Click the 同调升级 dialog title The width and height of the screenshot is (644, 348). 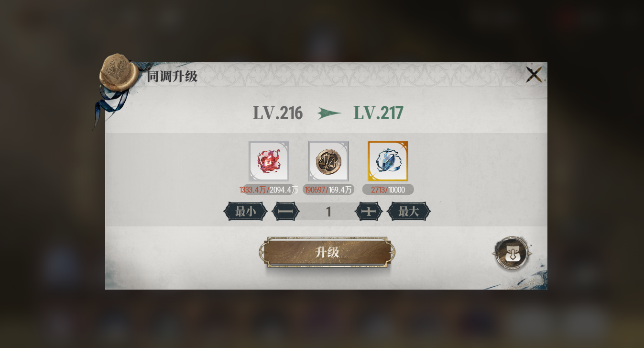(x=172, y=76)
